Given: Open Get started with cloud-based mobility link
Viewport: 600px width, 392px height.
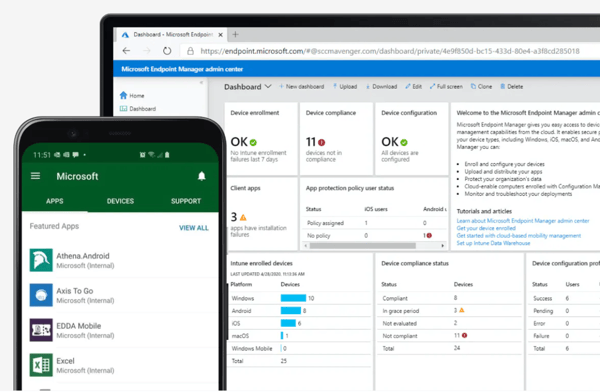Looking at the screenshot, I should 518,236.
